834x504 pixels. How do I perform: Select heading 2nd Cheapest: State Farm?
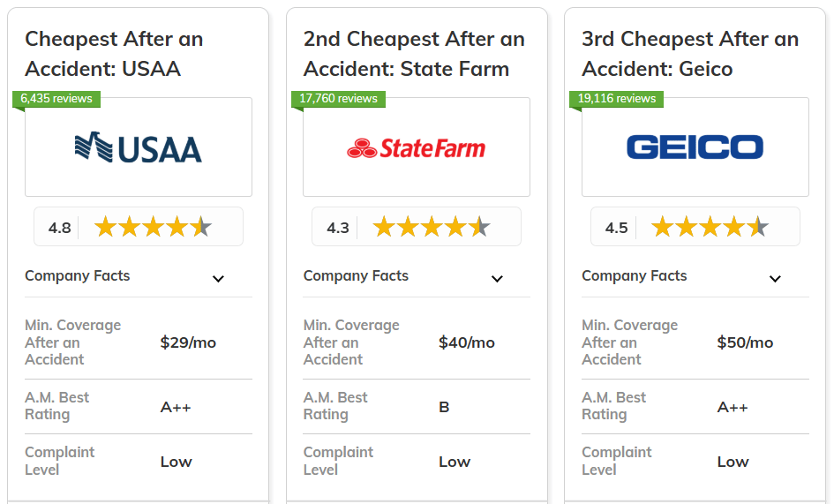tap(414, 54)
